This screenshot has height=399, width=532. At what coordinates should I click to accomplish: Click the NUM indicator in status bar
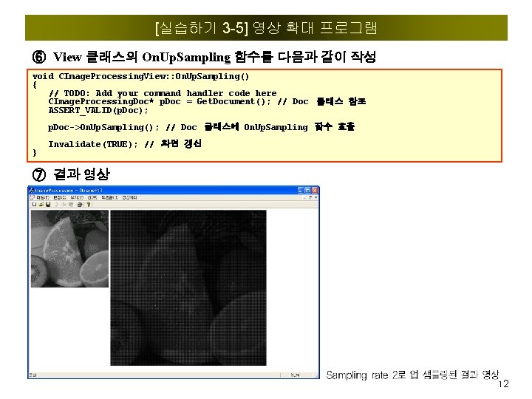[x=295, y=375]
